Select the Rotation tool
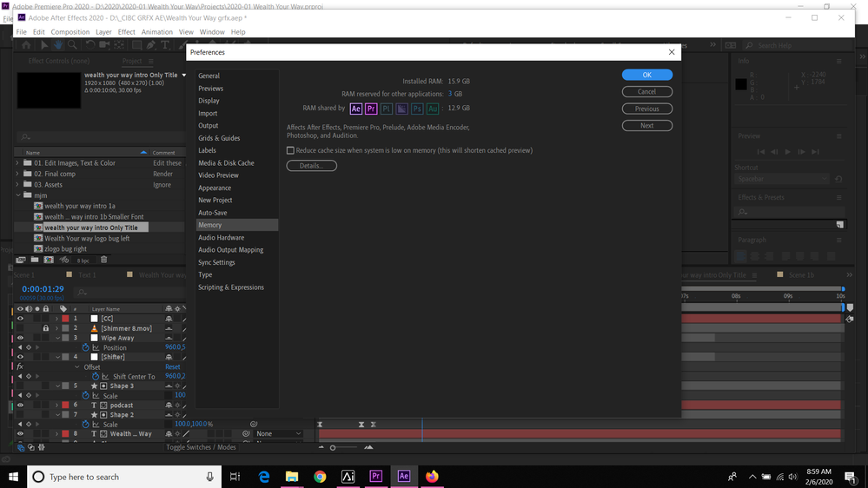This screenshot has width=868, height=488. (x=89, y=45)
